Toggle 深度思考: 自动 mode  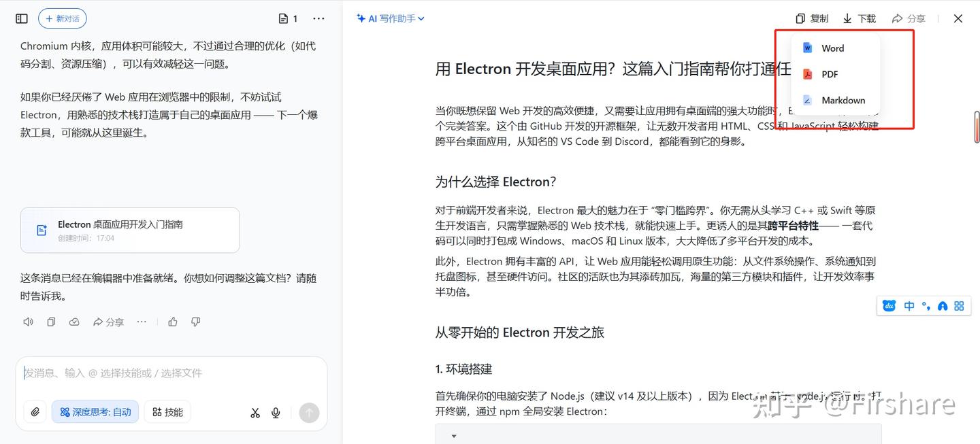95,412
